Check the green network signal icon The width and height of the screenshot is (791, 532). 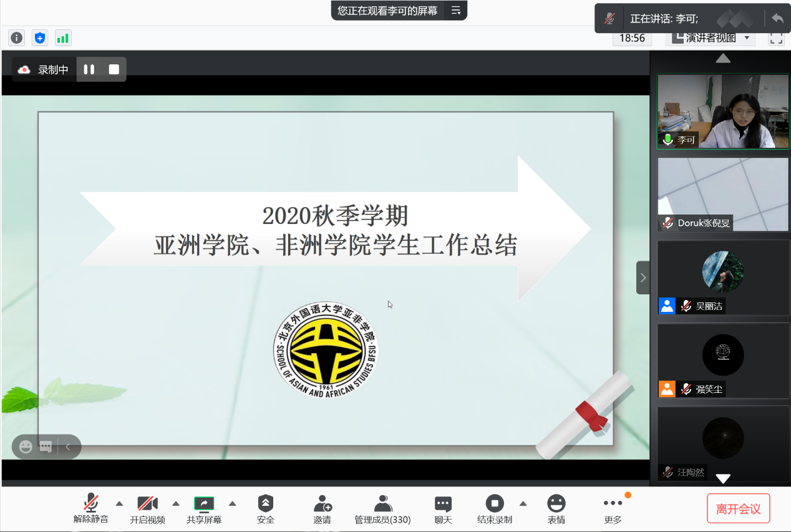pyautogui.click(x=63, y=38)
